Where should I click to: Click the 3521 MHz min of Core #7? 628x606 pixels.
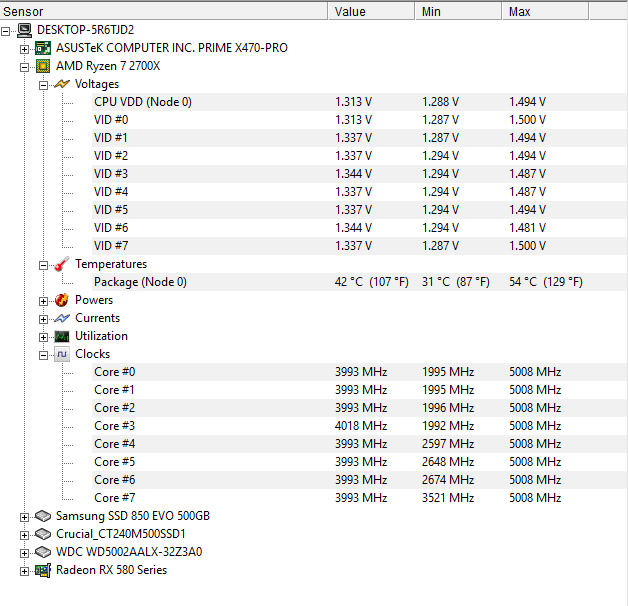click(x=448, y=498)
